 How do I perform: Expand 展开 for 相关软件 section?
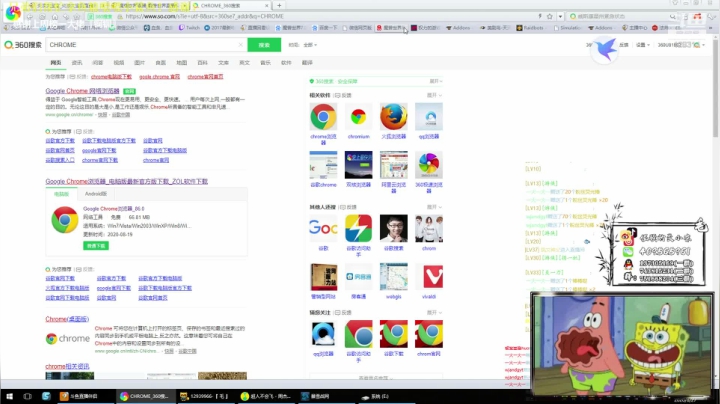coord(433,95)
